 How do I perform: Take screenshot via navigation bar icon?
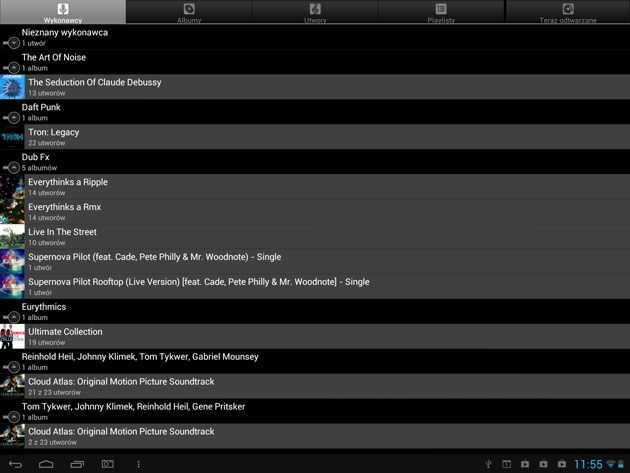[108, 464]
